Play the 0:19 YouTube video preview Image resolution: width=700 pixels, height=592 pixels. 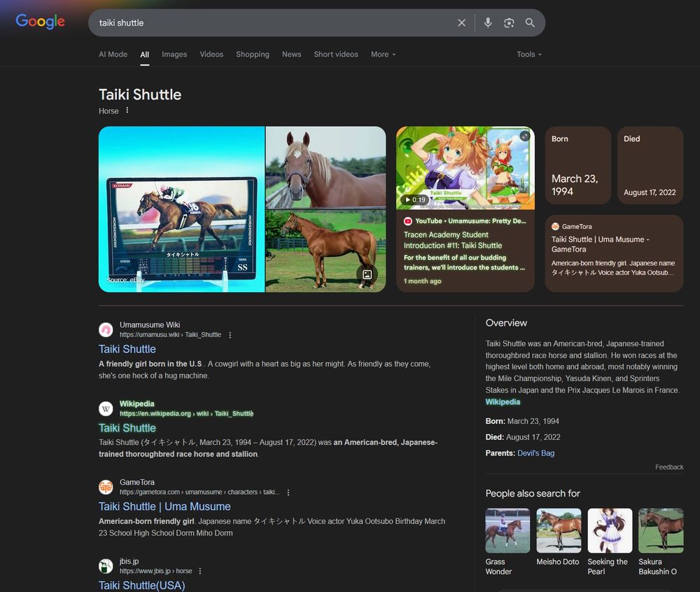point(415,200)
